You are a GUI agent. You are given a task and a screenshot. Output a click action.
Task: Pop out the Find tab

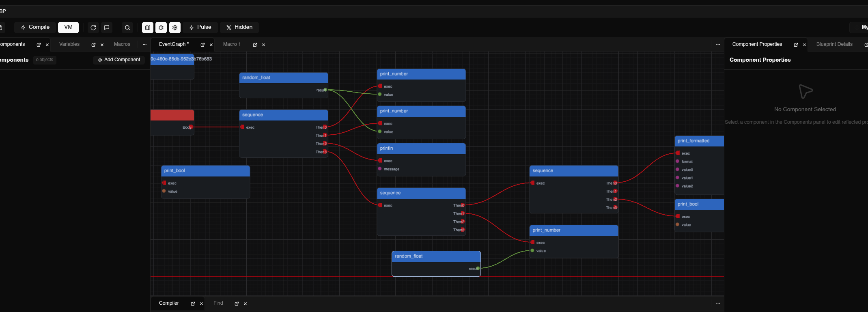(x=237, y=303)
